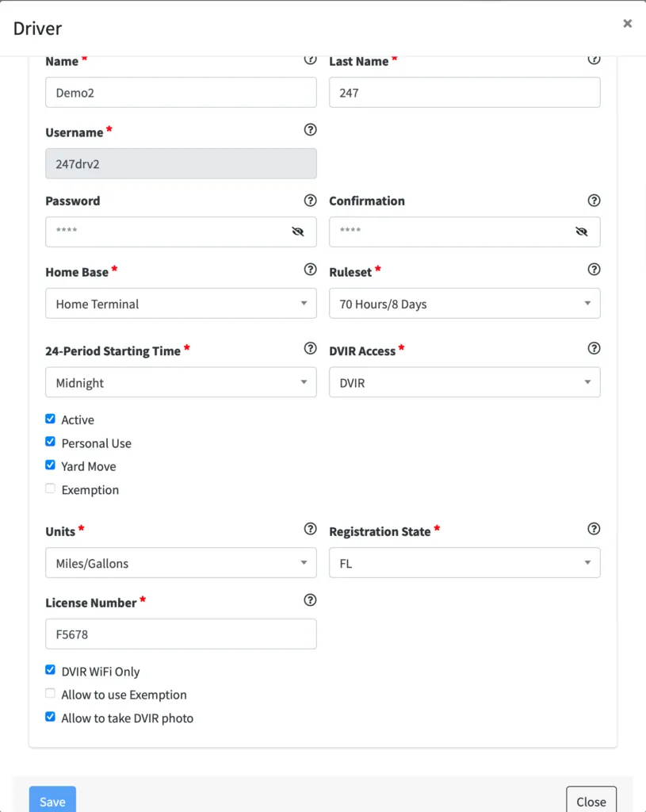This screenshot has height=812, width=646.
Task: Open the Registration State dropdown
Action: tap(464, 563)
